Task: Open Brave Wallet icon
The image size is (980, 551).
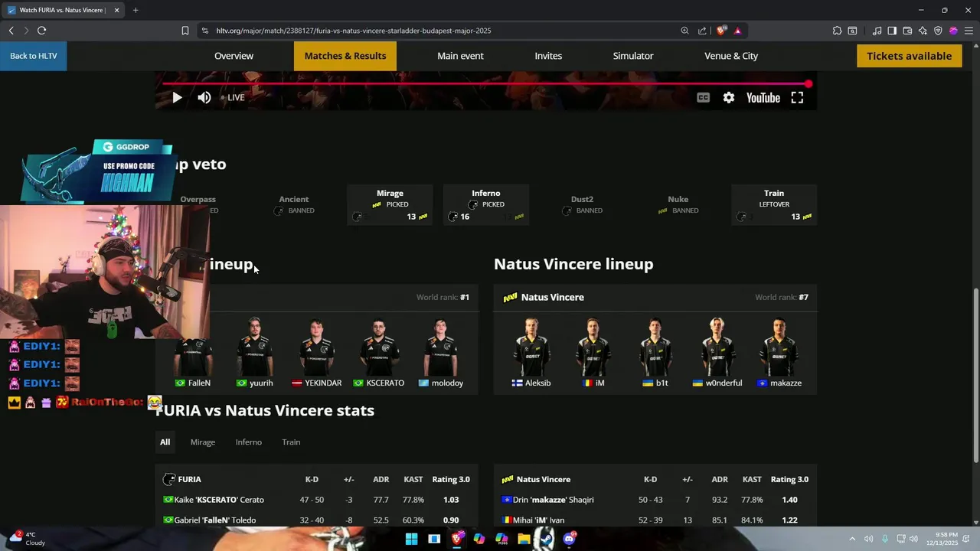Action: click(907, 31)
